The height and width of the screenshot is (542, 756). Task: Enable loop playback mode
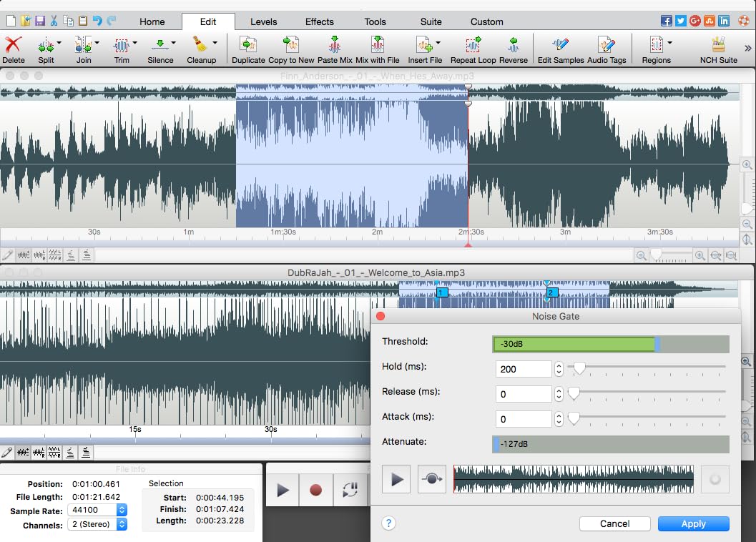pyautogui.click(x=351, y=490)
